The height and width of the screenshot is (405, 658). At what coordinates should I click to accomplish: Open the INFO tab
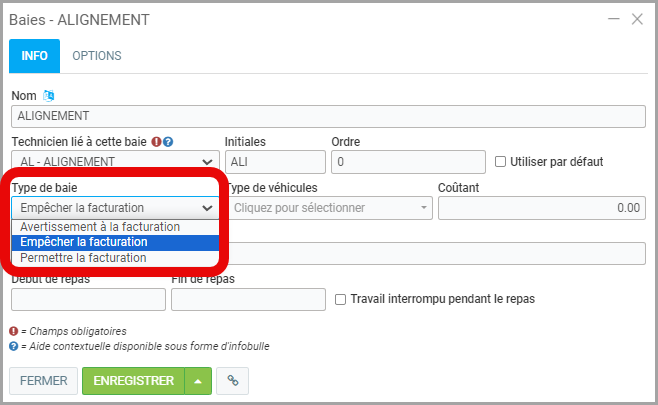click(34, 56)
